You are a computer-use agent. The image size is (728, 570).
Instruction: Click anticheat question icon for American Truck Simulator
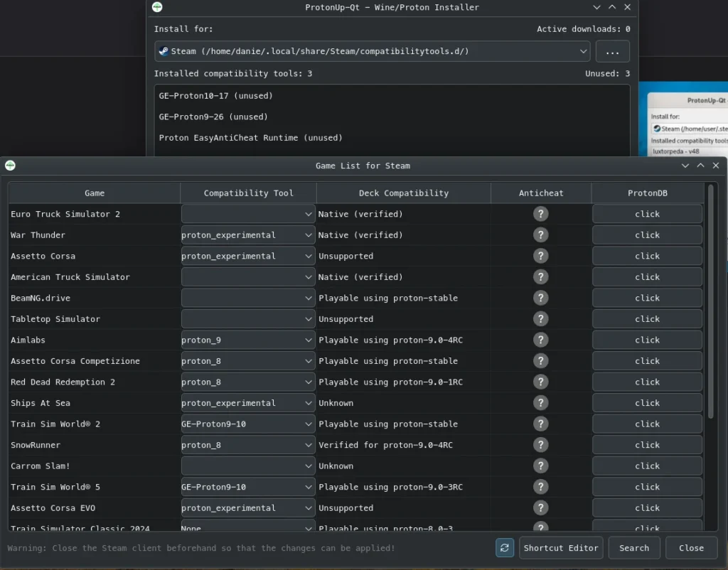[x=540, y=277]
